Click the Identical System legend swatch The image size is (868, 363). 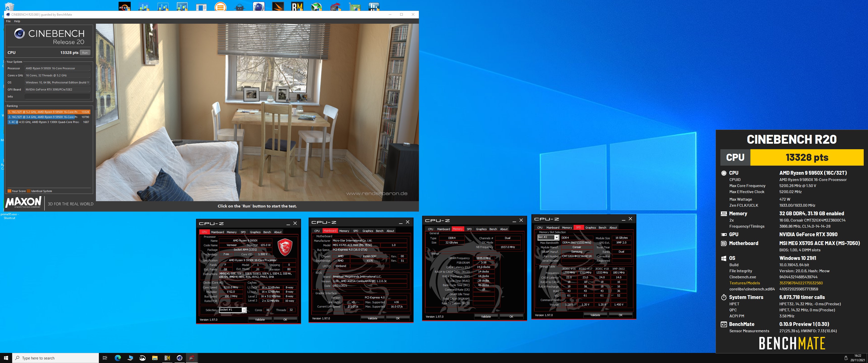pyautogui.click(x=29, y=191)
